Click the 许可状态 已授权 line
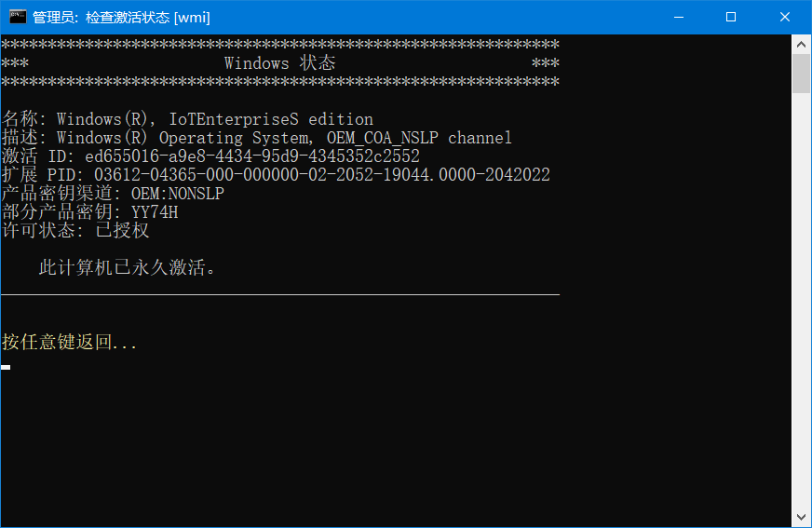The image size is (812, 528). coord(75,231)
